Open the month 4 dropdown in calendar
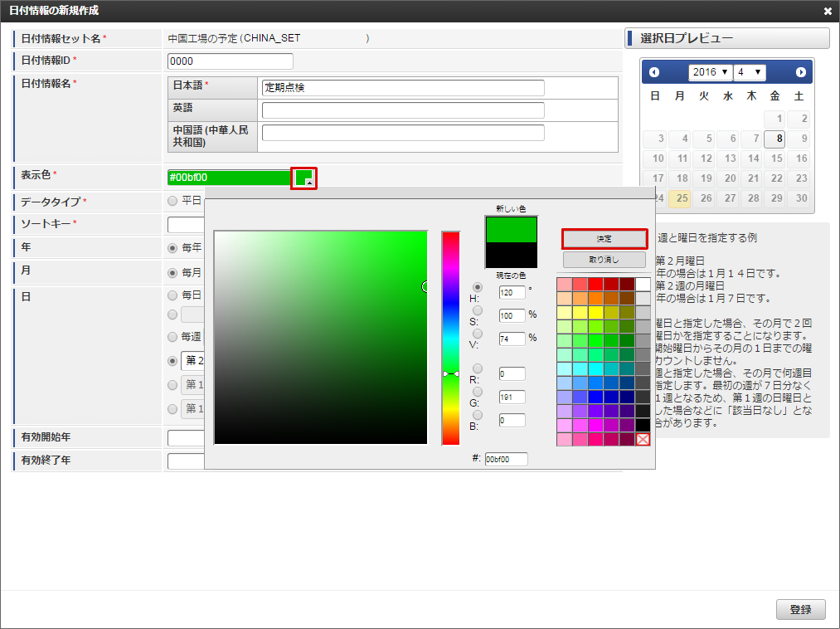Screen dimensions: 840x629 pos(750,72)
